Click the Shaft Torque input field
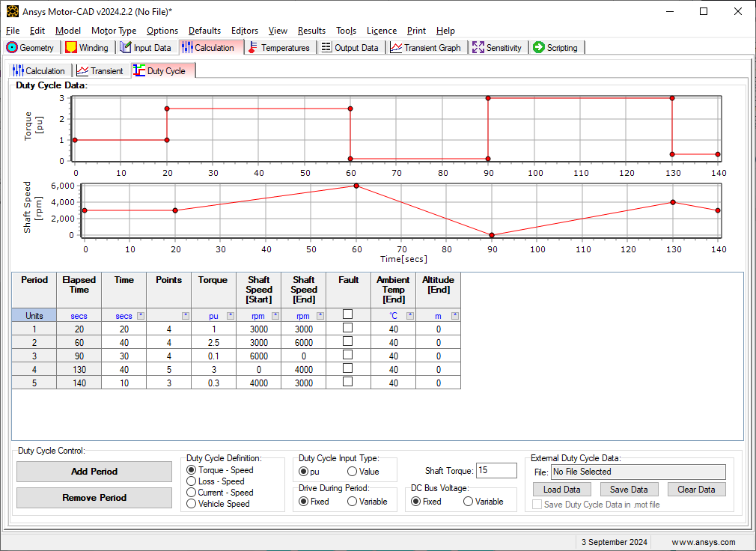The height and width of the screenshot is (551, 756). click(x=496, y=471)
